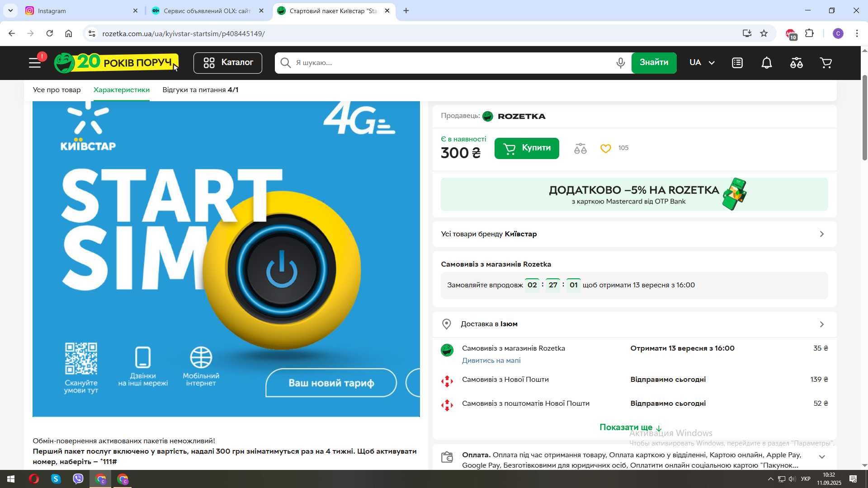The width and height of the screenshot is (868, 488).
Task: Open the tab search dropdown arrow
Action: click(x=10, y=11)
